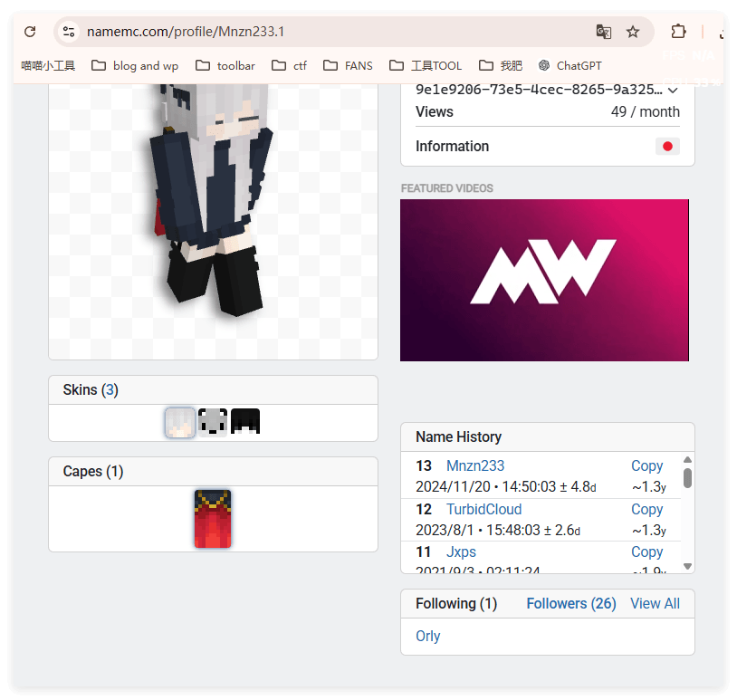Open the browser extensions puzzle icon
Screen dimensions: 737x700
pyautogui.click(x=678, y=32)
